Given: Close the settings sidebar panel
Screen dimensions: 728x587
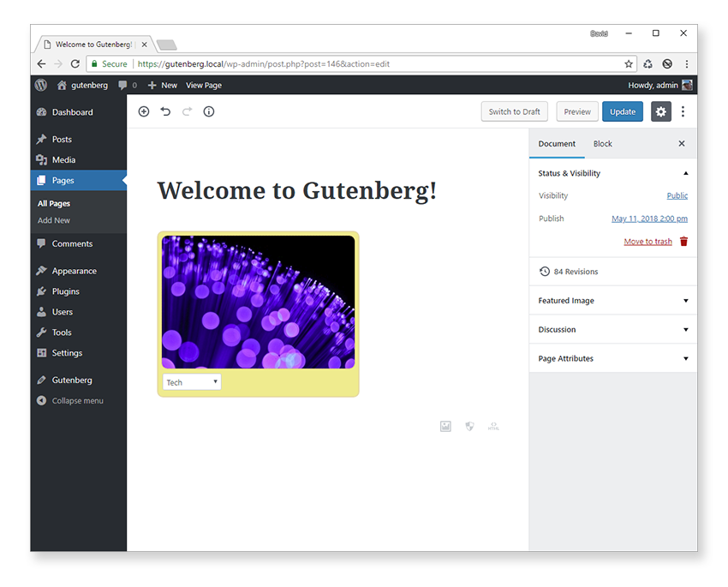Looking at the screenshot, I should (682, 143).
